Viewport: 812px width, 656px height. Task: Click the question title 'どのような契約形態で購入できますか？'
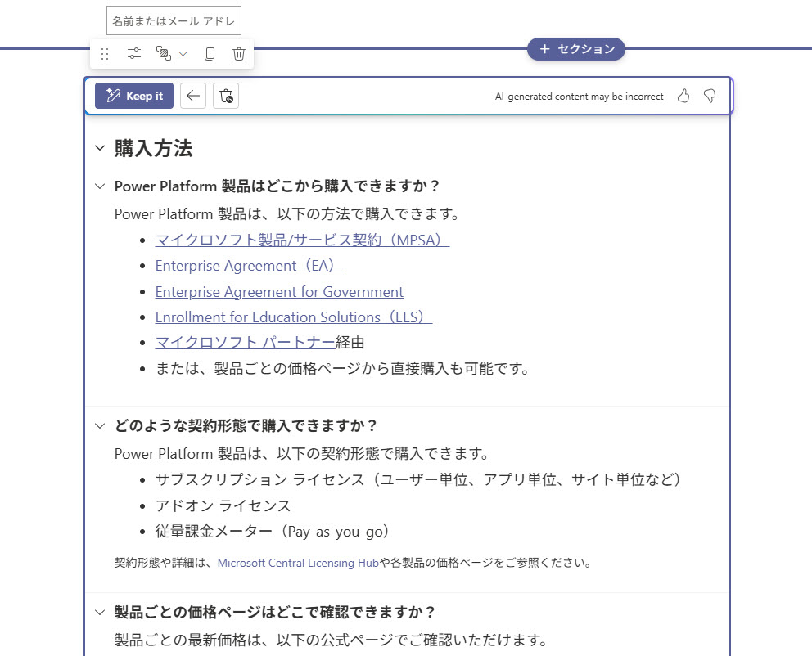point(246,426)
